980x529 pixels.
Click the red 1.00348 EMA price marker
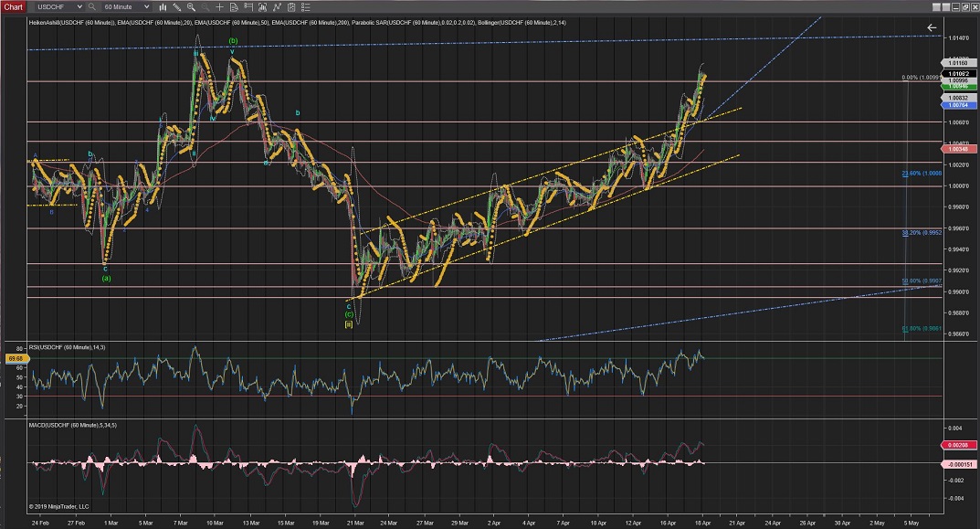click(958, 149)
